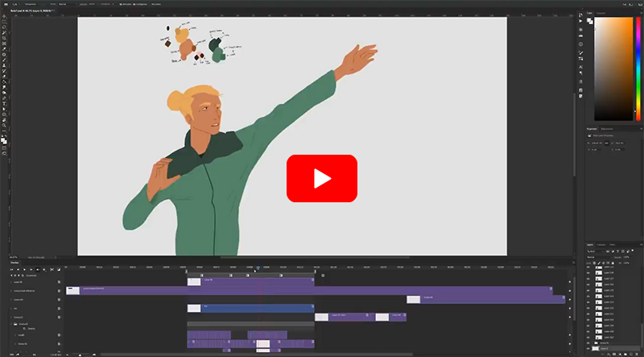Lock all layer attributes padlock
Image resolution: width=644 pixels, height=357 pixels.
click(613, 264)
